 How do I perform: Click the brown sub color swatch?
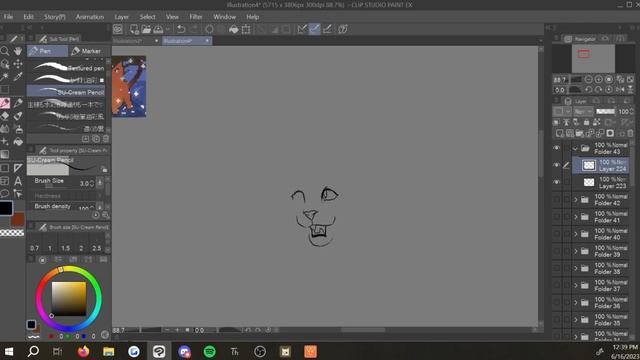[x=18, y=220]
